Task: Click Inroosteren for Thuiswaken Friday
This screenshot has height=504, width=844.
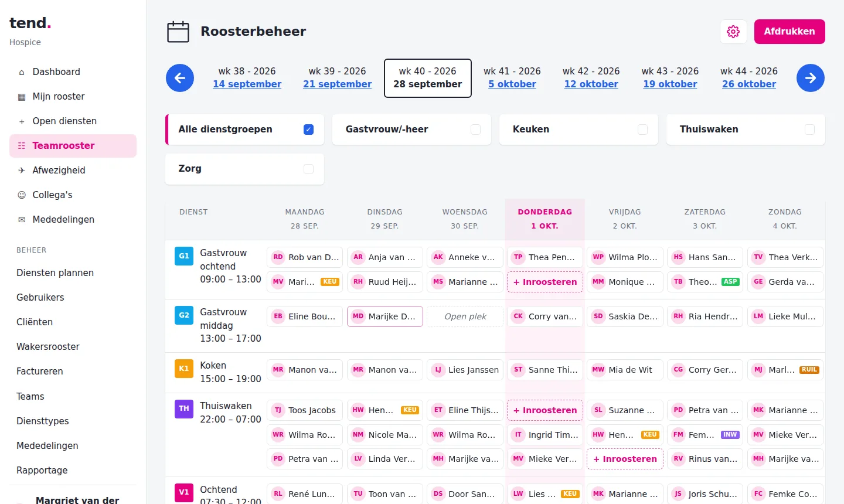Action: click(x=625, y=459)
